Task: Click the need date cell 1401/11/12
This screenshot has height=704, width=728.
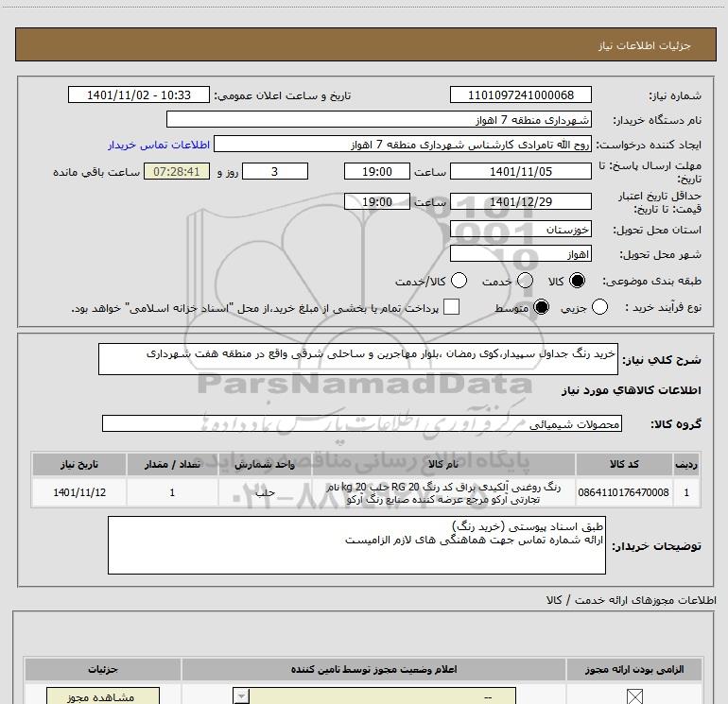Action: click(79, 492)
